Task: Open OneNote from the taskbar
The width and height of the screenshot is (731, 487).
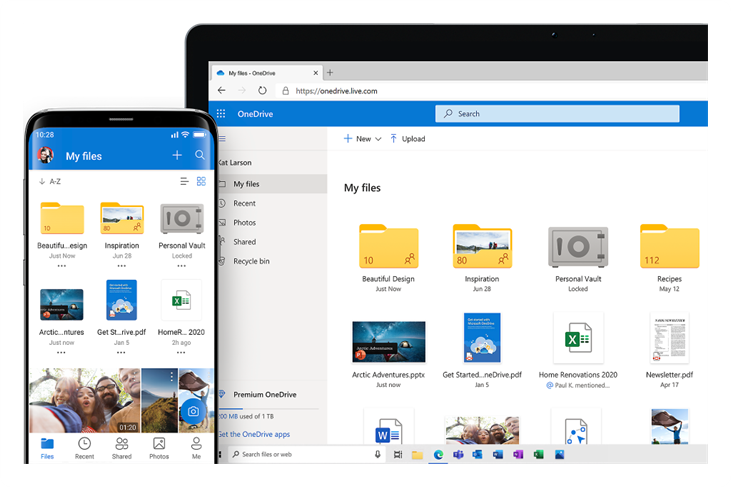Action: (x=518, y=454)
